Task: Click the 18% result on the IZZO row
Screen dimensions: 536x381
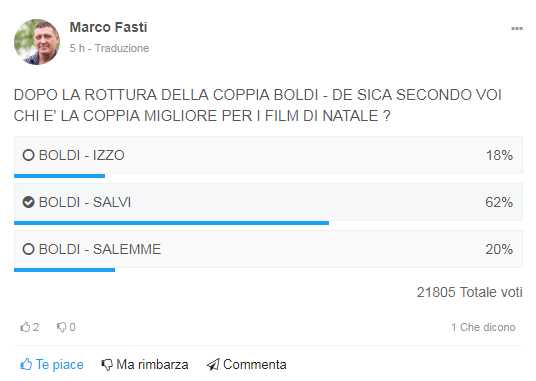Action: click(499, 155)
